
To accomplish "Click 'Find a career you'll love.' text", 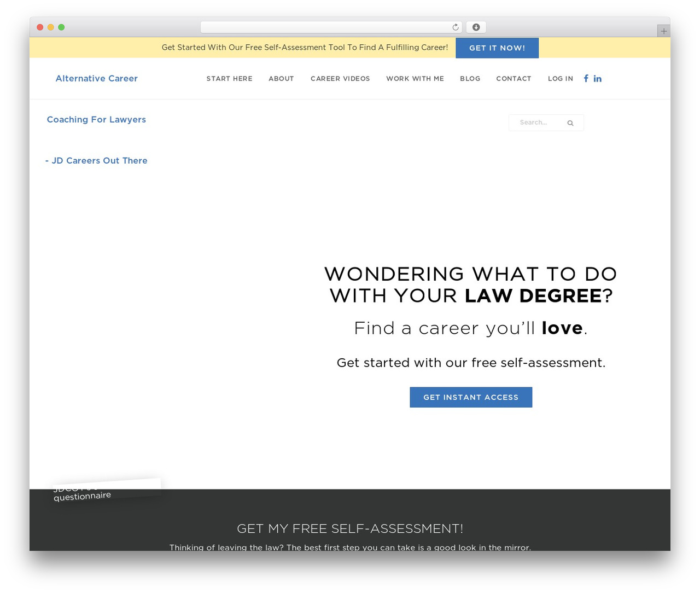I will tap(471, 328).
